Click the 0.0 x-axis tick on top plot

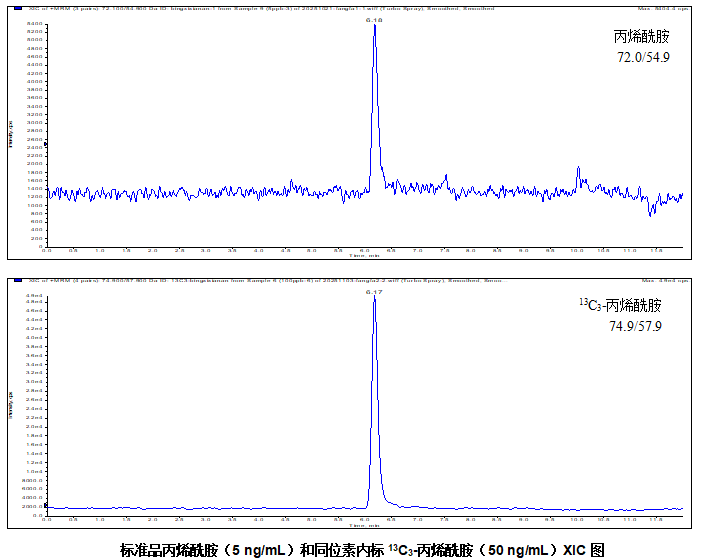[46, 251]
